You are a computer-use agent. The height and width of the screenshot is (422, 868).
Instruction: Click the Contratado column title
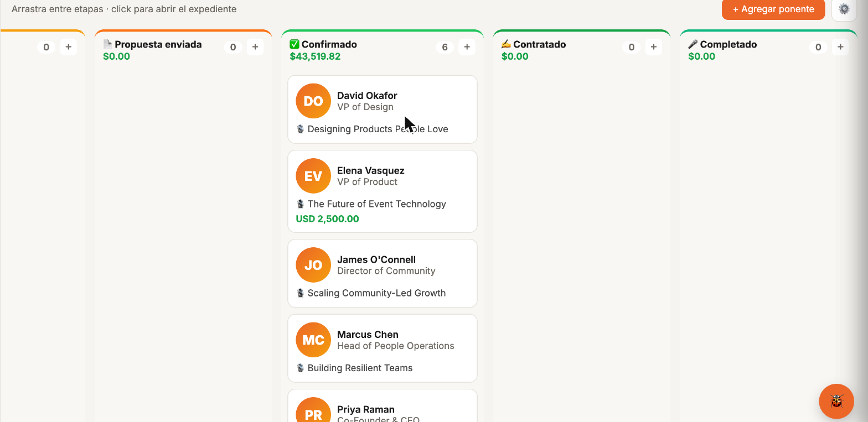click(540, 44)
